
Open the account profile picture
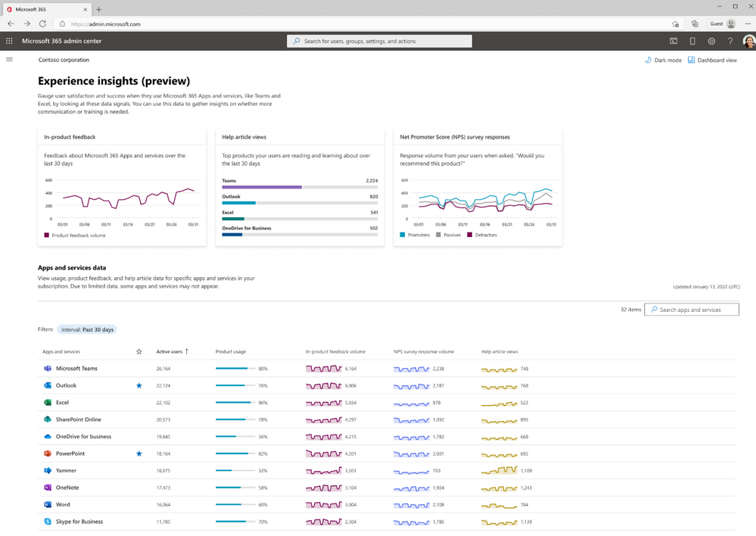pos(748,41)
